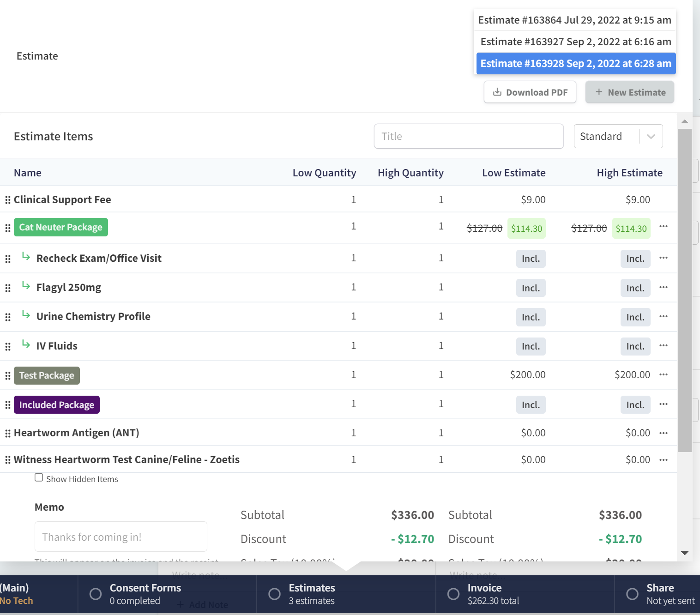Click drag handle for IV Fluids row
The image size is (700, 615).
[7, 346]
